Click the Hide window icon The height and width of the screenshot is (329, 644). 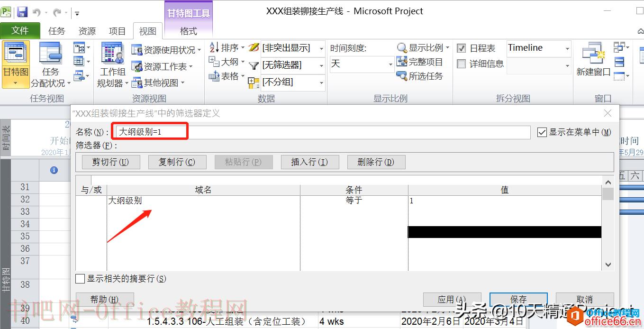pos(619,76)
